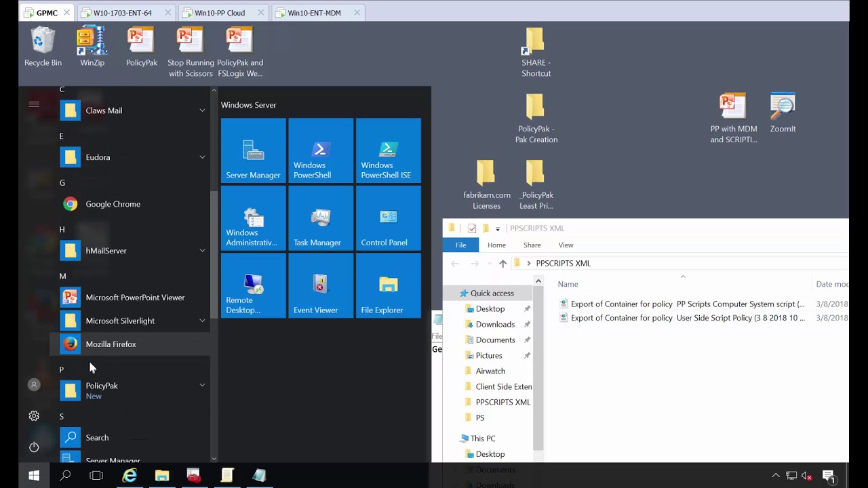Open the Control Panel tile

389,218
